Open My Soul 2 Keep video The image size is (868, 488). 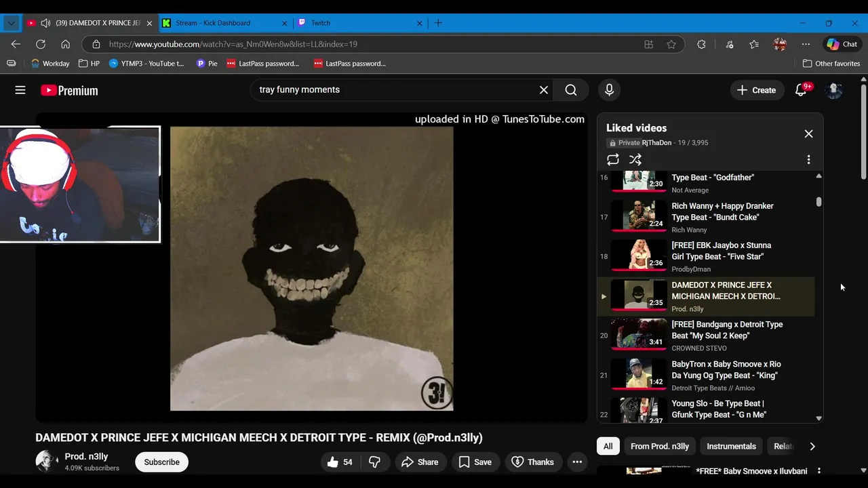coord(705,335)
